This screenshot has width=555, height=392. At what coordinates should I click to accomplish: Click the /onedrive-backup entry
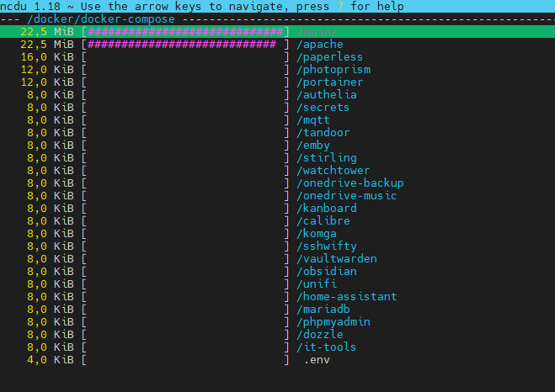click(350, 183)
